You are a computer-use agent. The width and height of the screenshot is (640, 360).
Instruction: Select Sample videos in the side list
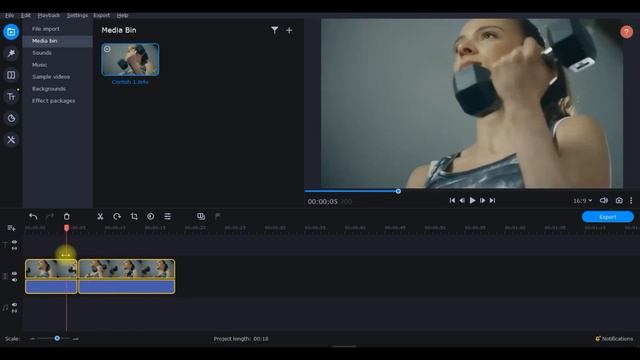click(x=51, y=77)
